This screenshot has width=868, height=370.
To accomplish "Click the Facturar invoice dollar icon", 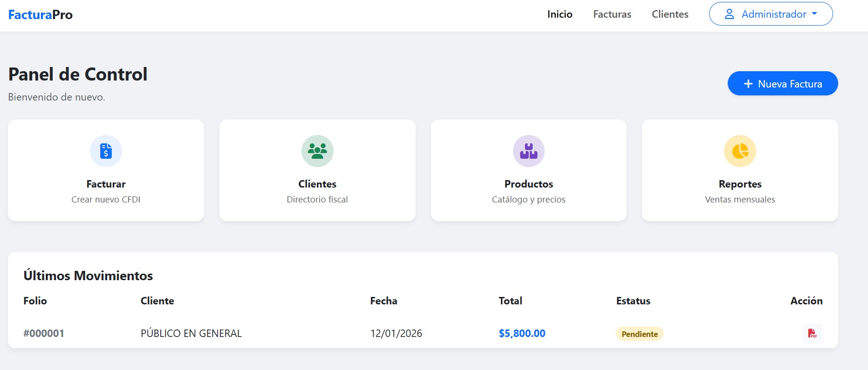I will coord(106,151).
